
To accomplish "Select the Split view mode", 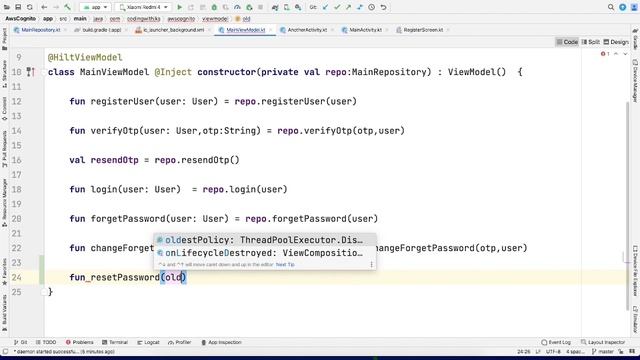I will coord(590,42).
